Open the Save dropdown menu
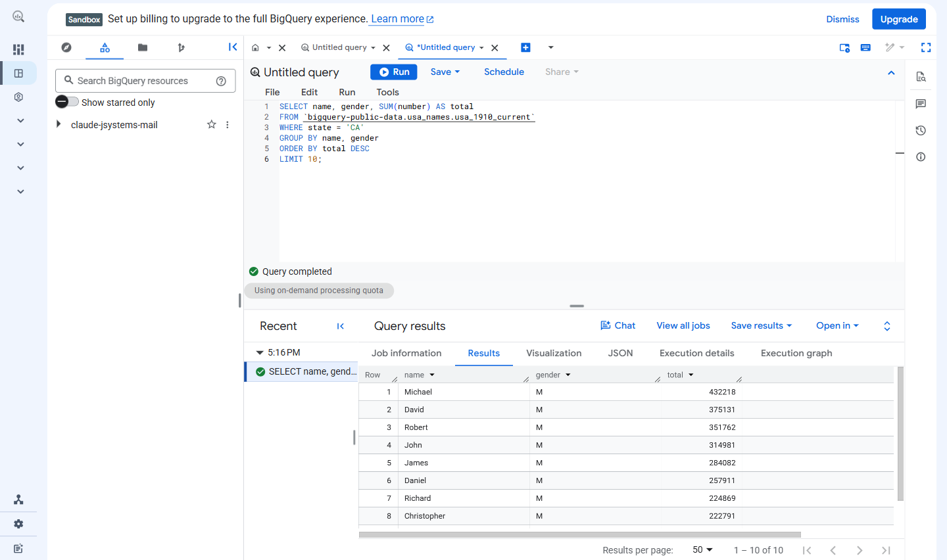 point(445,72)
